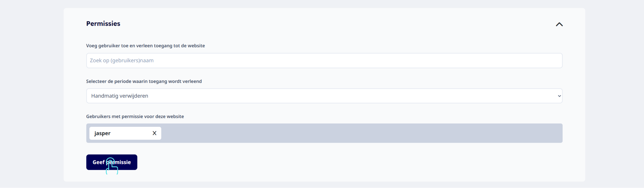Click the 'Handmatig verwijderen' text in the select
The width and height of the screenshot is (644, 188).
click(120, 96)
